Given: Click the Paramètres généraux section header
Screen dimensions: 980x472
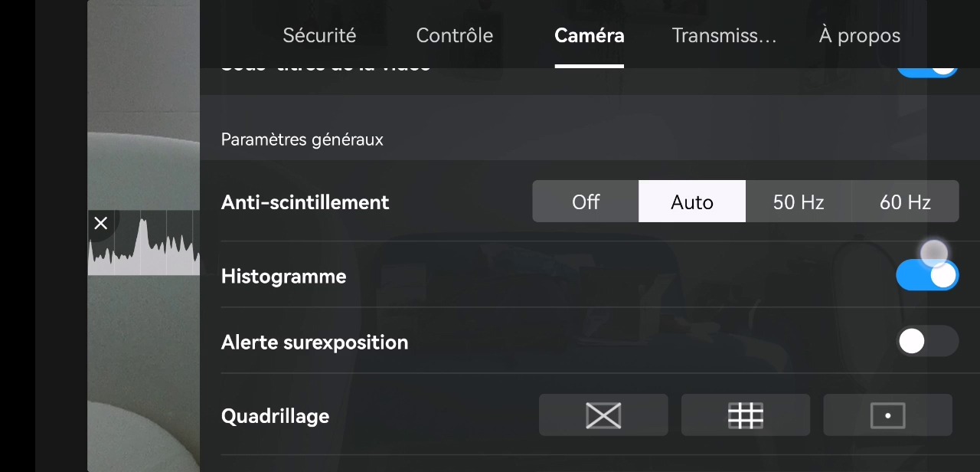Looking at the screenshot, I should [302, 139].
